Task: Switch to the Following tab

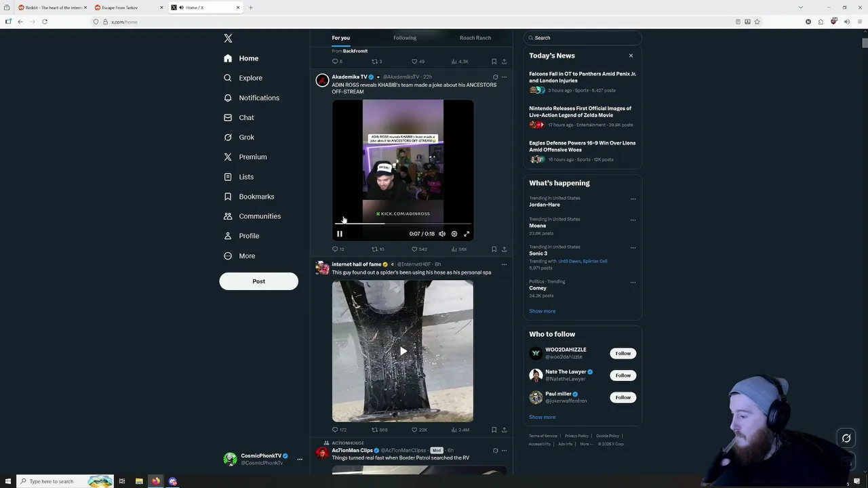Action: [x=405, y=38]
